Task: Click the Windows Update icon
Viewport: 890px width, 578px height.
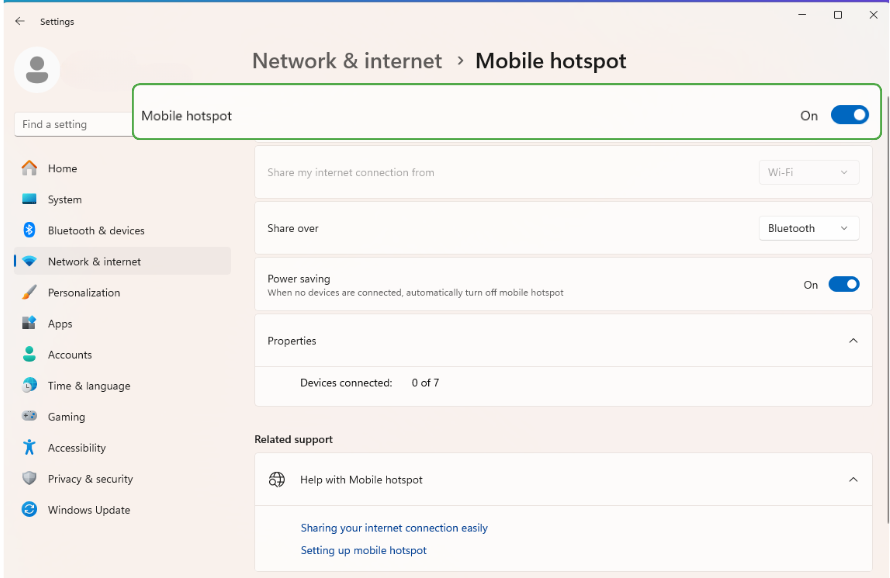Action: click(28, 510)
